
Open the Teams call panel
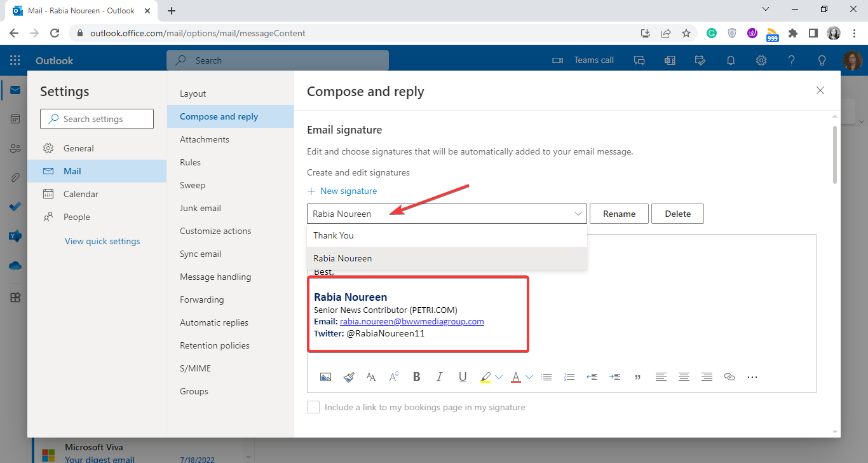pyautogui.click(x=585, y=60)
